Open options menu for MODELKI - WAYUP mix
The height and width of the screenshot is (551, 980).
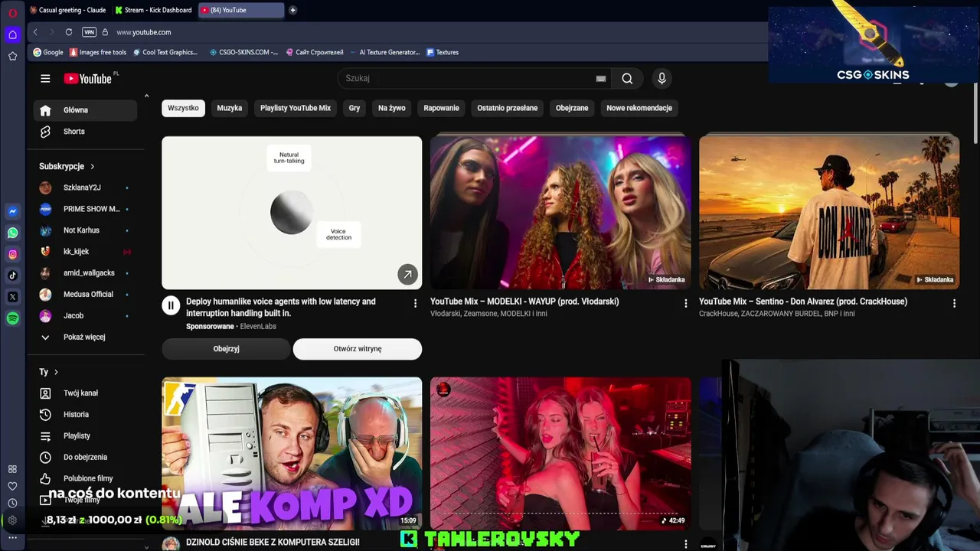(x=685, y=304)
